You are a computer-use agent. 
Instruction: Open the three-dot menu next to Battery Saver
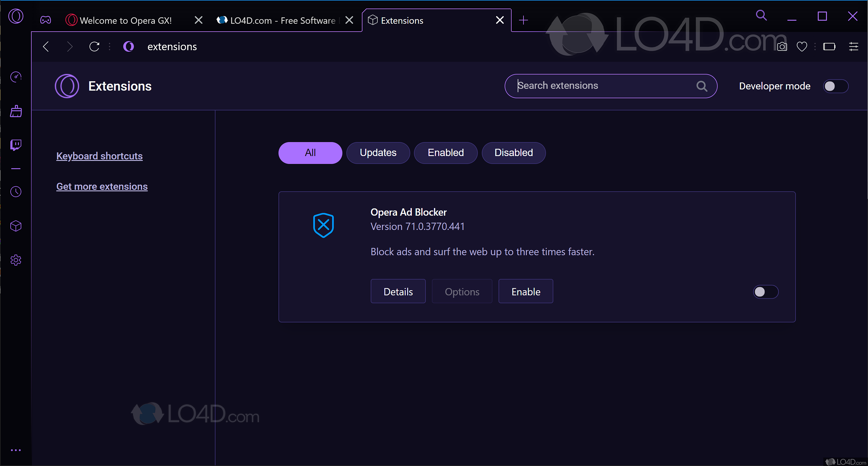tap(814, 47)
